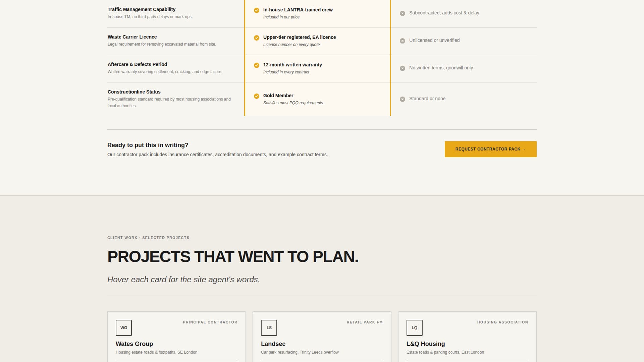Click the LQ logo badge on L&Q Housing card
Screen dimensions: 644x362
415,328
